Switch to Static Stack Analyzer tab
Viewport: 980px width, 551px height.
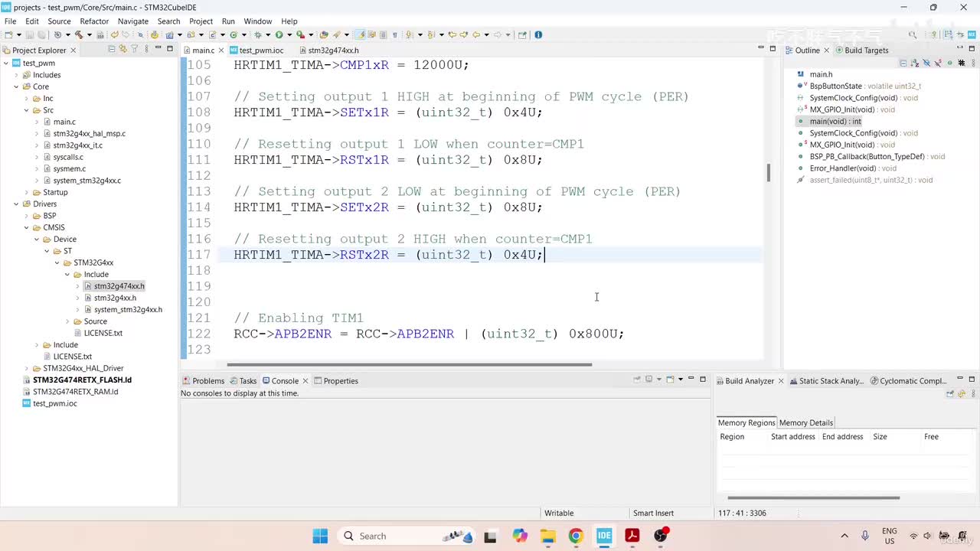(827, 381)
